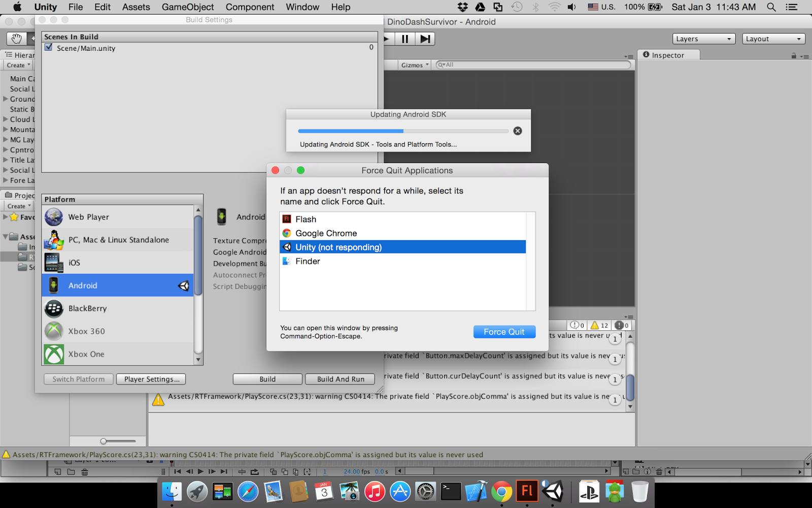Open Finder from the Dock
812x508 pixels.
[172, 491]
